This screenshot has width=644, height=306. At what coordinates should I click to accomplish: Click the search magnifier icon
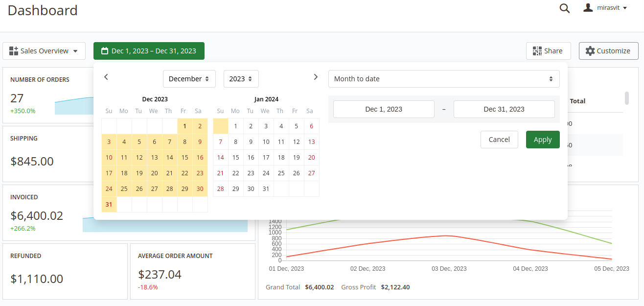click(x=564, y=8)
